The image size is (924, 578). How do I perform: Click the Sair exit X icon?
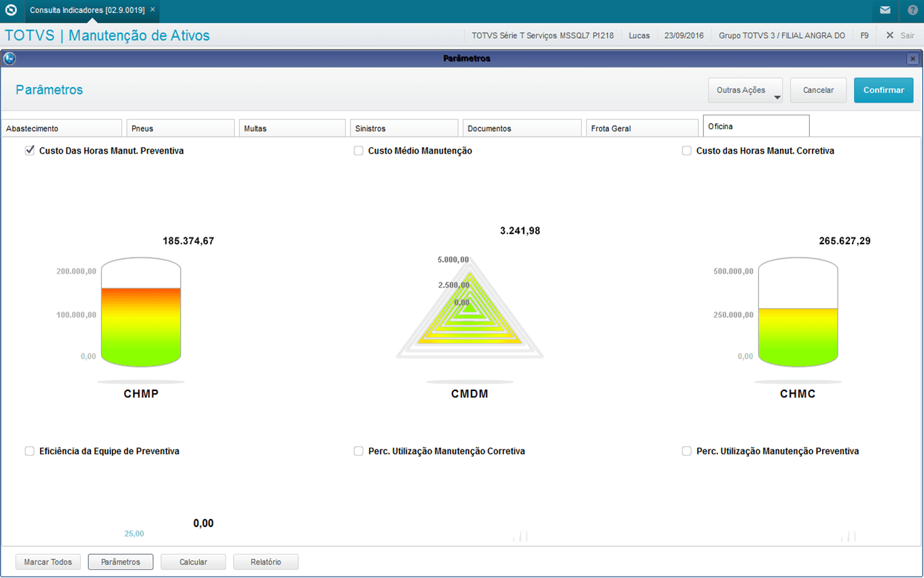[889, 35]
